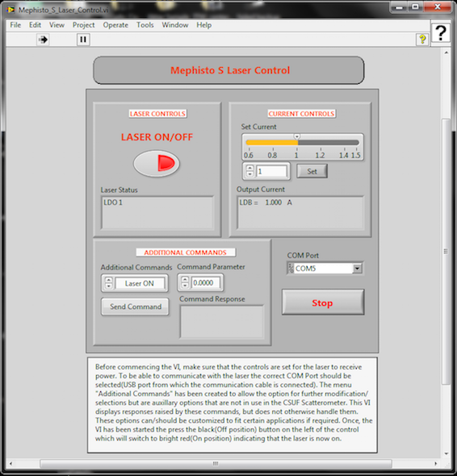Click the vertical scrollbar thumb

(x=446, y=252)
